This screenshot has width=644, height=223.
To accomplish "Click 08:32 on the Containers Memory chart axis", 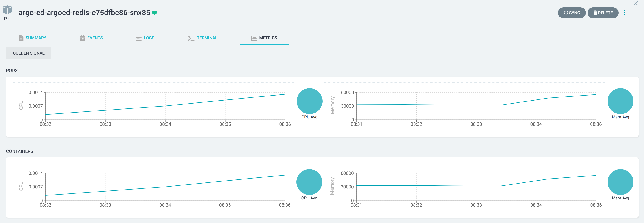I will point(416,205).
